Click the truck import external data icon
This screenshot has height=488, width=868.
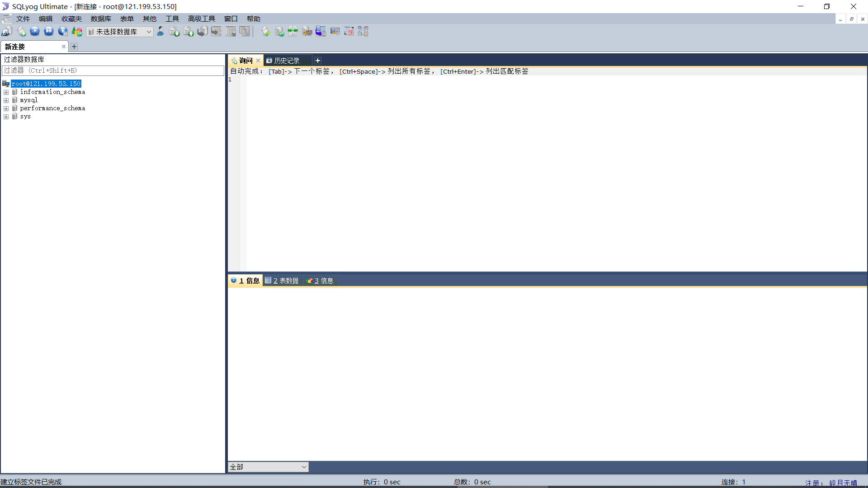[307, 31]
